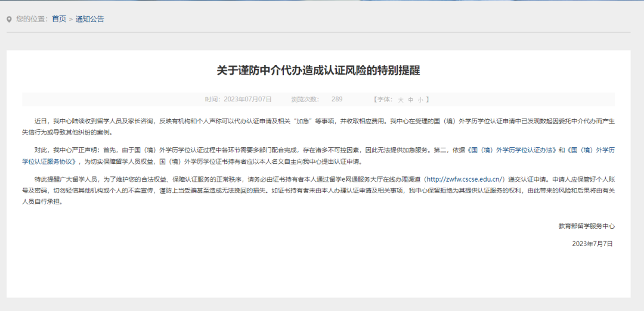
Task: Open the 通知公告 breadcrumb link
Action: 90,19
